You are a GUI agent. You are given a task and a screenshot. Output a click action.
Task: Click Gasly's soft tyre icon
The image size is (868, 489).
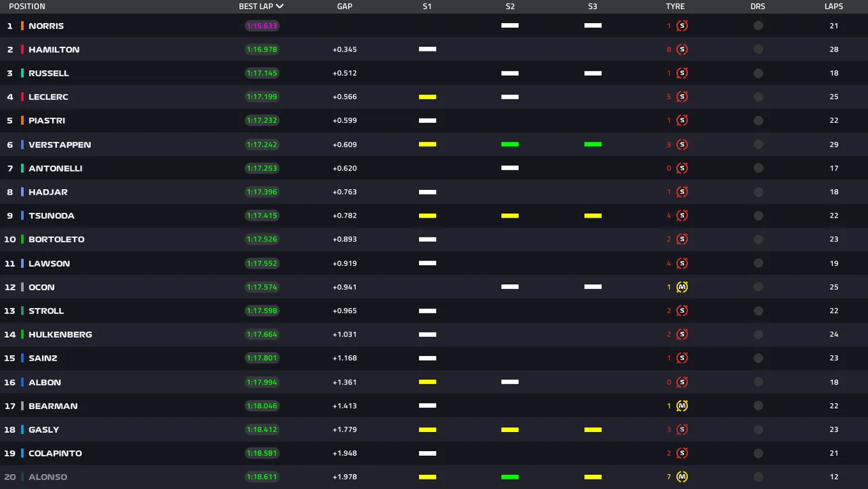[x=682, y=429]
